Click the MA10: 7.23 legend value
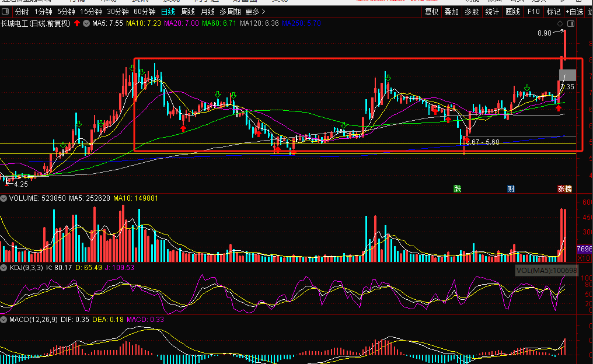Screen dimensions: 593x364 pyautogui.click(x=144, y=23)
